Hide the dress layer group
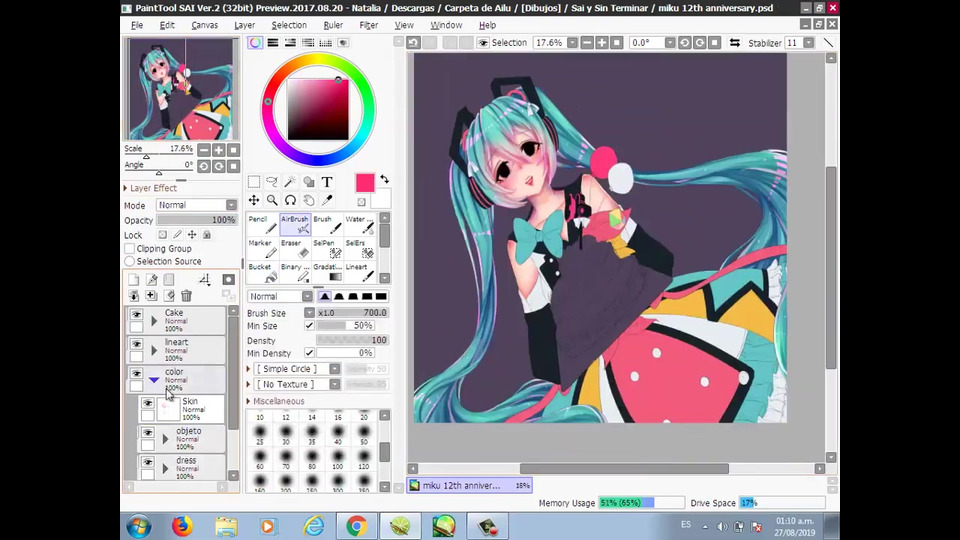 [x=148, y=462]
